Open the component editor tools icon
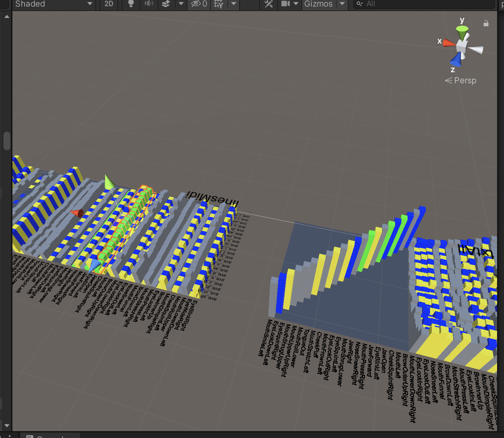 269,4
